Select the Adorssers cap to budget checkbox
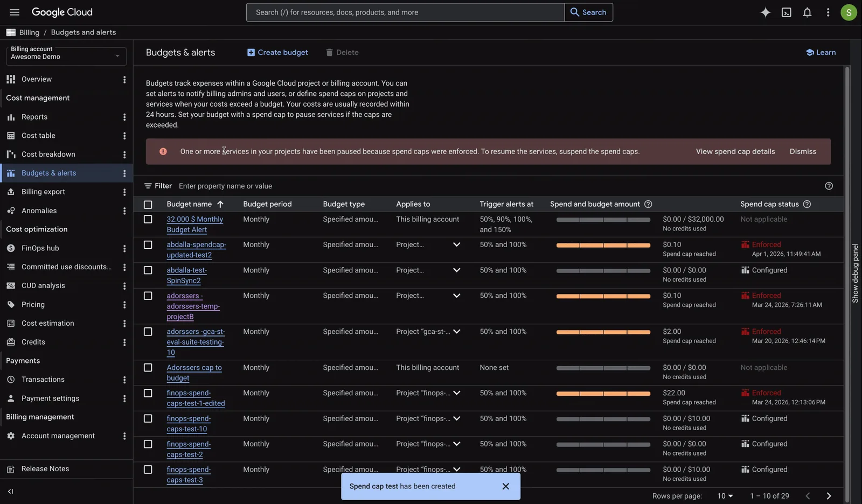 click(x=148, y=368)
